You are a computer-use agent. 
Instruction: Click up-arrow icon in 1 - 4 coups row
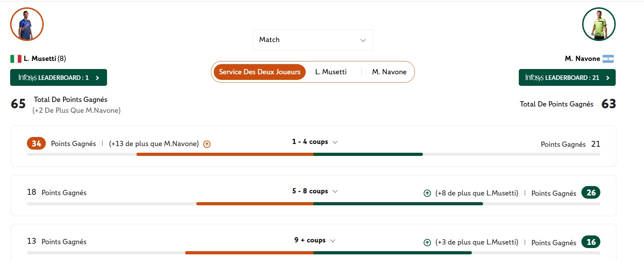[207, 144]
